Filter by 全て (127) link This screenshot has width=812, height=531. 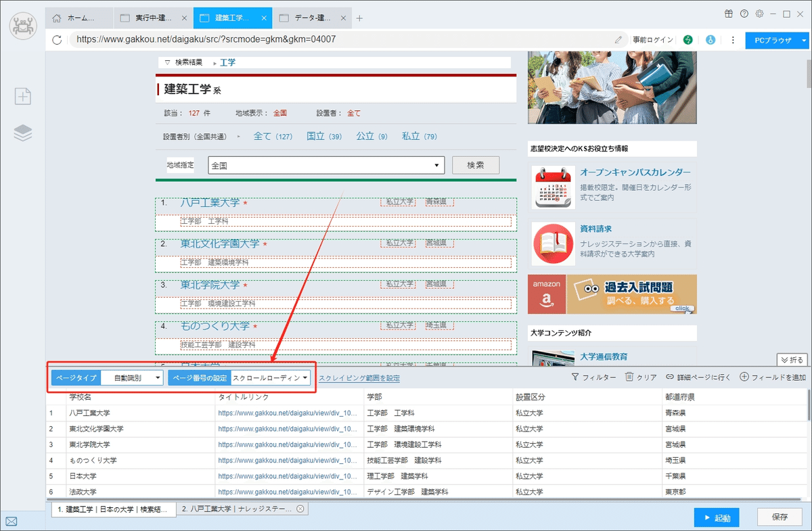pyautogui.click(x=273, y=136)
